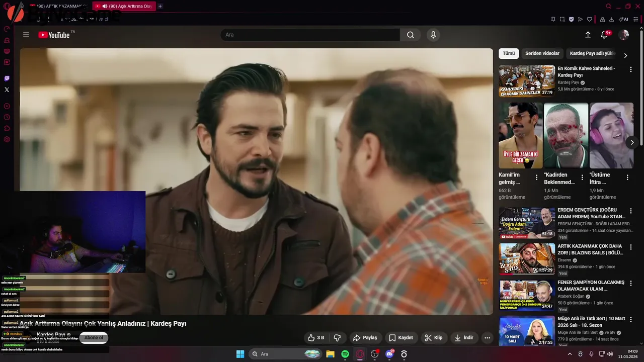The width and height of the screenshot is (644, 362).
Task: Save the video with Kaydet
Action: coord(400,338)
